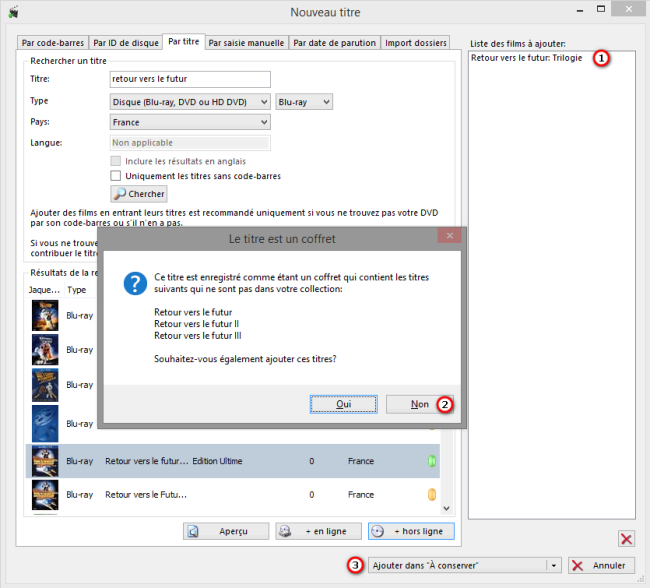Click the '+ hors ligne' add offline button
Viewport: 650px width, 588px height.
point(411,531)
